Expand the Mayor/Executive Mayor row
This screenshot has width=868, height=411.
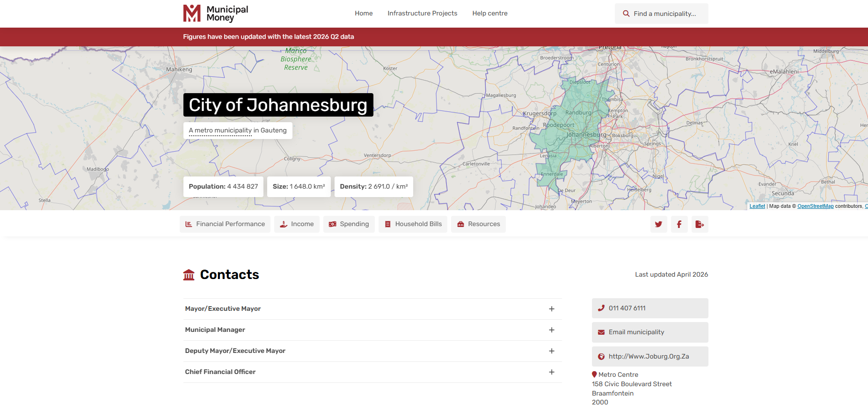coord(372,309)
